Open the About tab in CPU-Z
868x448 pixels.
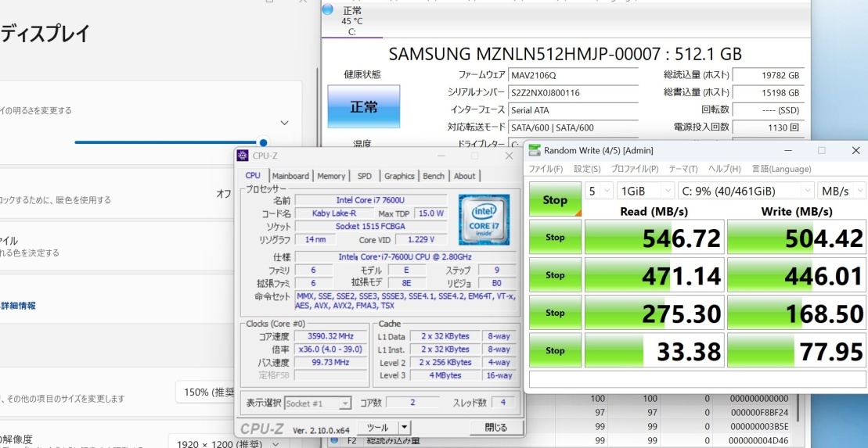[x=464, y=176]
